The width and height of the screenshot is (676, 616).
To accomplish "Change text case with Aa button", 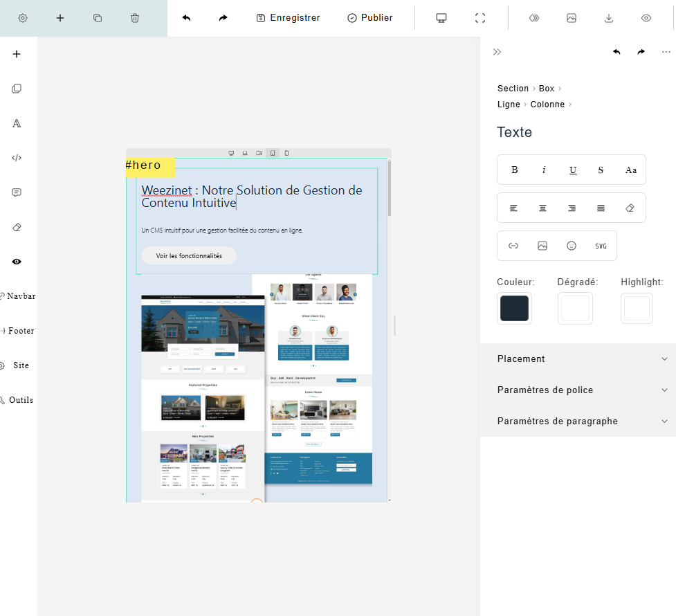I will coord(631,170).
